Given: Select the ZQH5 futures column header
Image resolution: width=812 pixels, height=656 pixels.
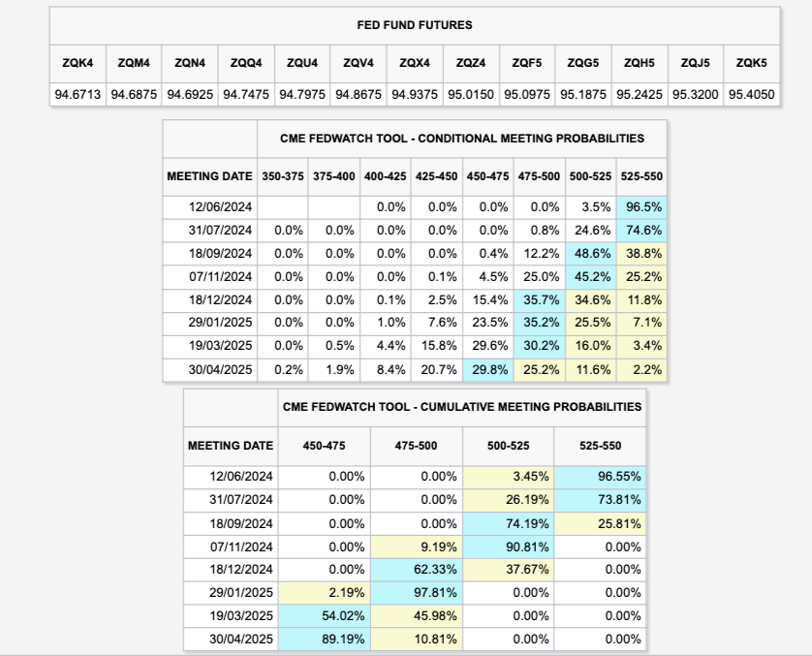Looking at the screenshot, I should (639, 63).
